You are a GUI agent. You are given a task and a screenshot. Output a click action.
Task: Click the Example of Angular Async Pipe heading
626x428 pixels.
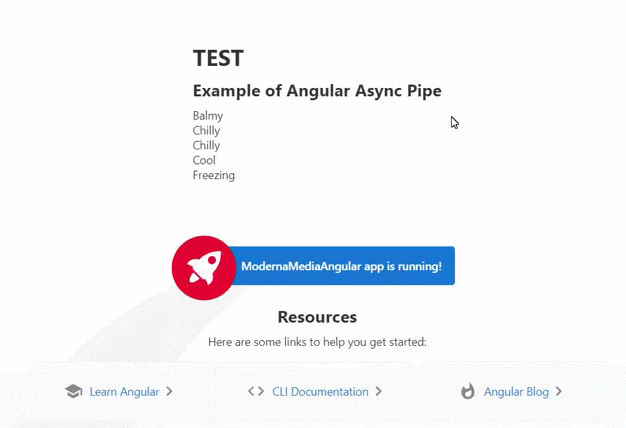click(317, 91)
